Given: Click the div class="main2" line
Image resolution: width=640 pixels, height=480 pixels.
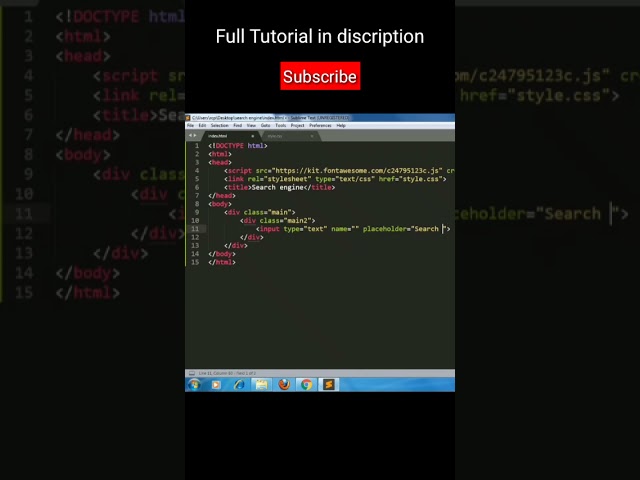Looking at the screenshot, I should pyautogui.click(x=278, y=221).
